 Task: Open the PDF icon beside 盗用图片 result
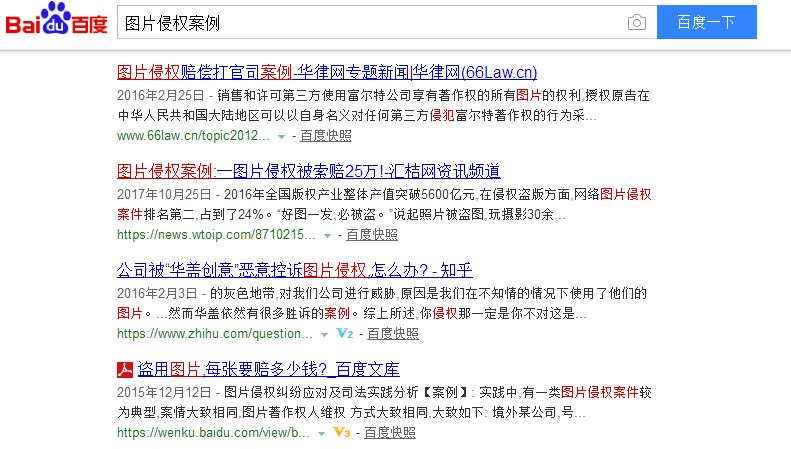click(125, 370)
